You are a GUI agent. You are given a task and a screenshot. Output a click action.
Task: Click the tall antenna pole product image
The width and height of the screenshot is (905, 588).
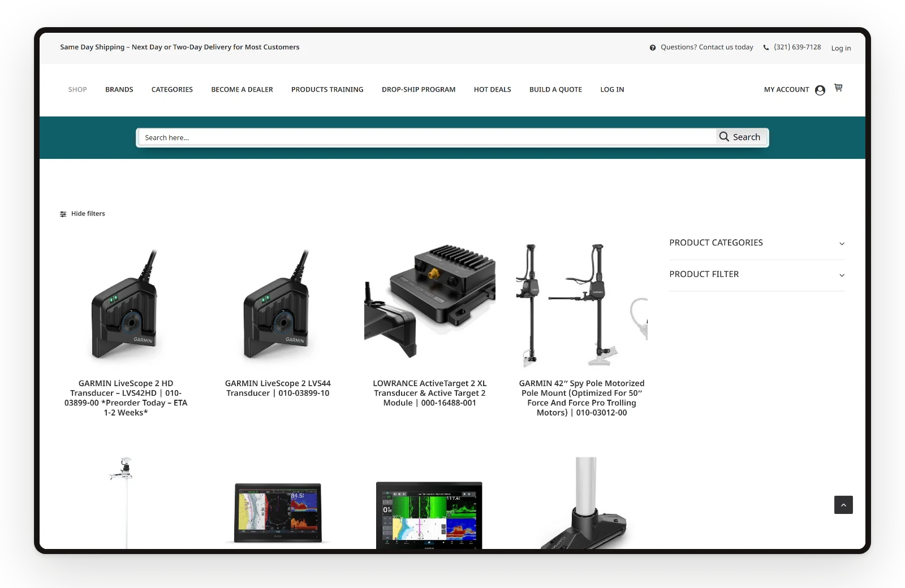pos(126,503)
